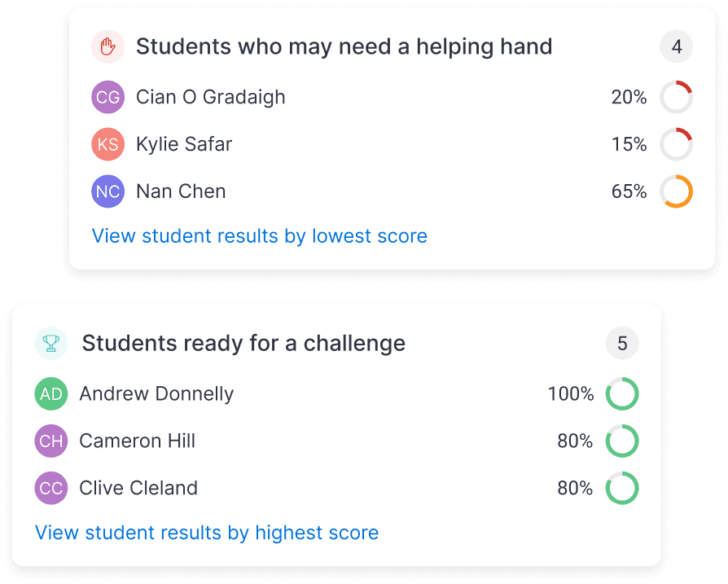
Task: Select Andrew Donnelly's AD avatar
Action: click(x=51, y=393)
